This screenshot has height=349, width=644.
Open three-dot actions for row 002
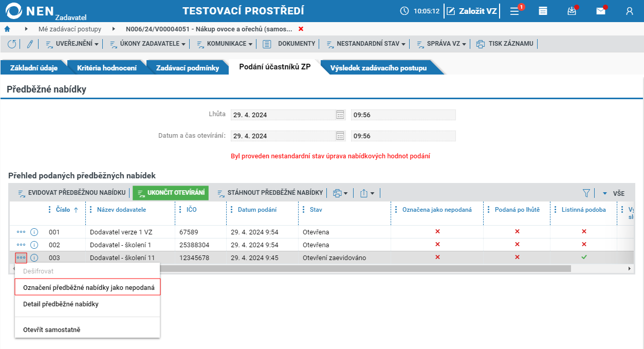click(21, 245)
